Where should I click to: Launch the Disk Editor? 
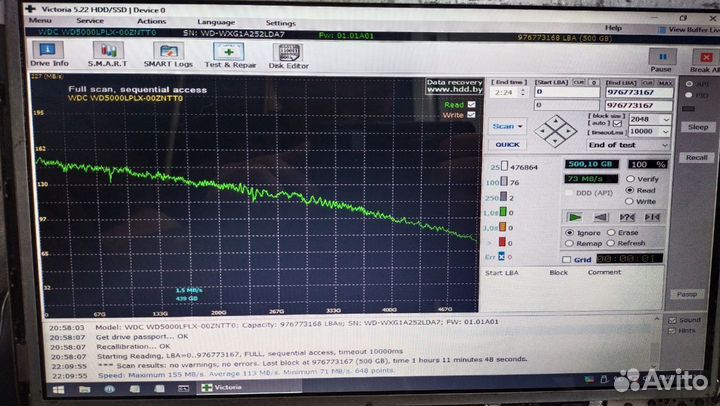(x=290, y=55)
